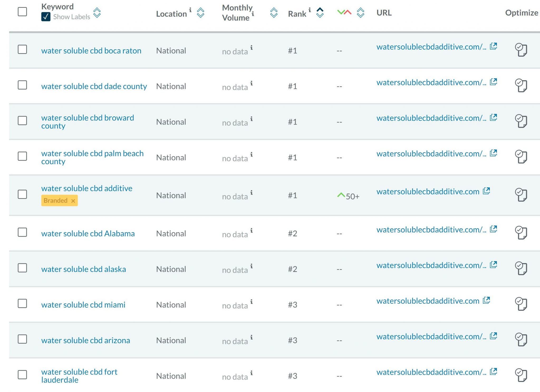The width and height of the screenshot is (540, 392).
Task: Open miami URL external link icon
Action: pos(486,300)
